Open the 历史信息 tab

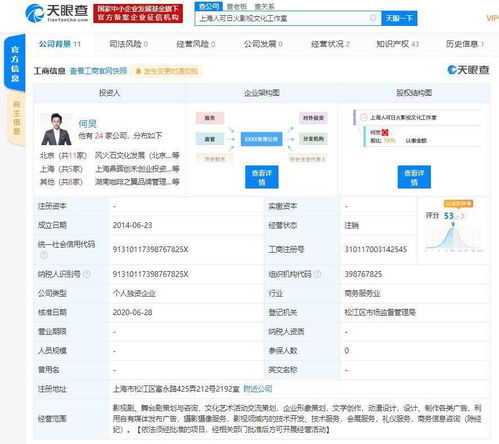[x=465, y=44]
